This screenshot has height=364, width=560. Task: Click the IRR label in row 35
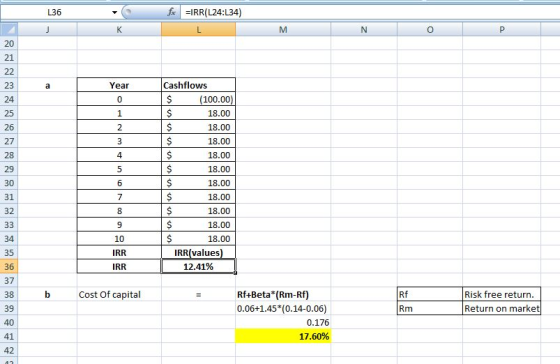click(x=119, y=252)
